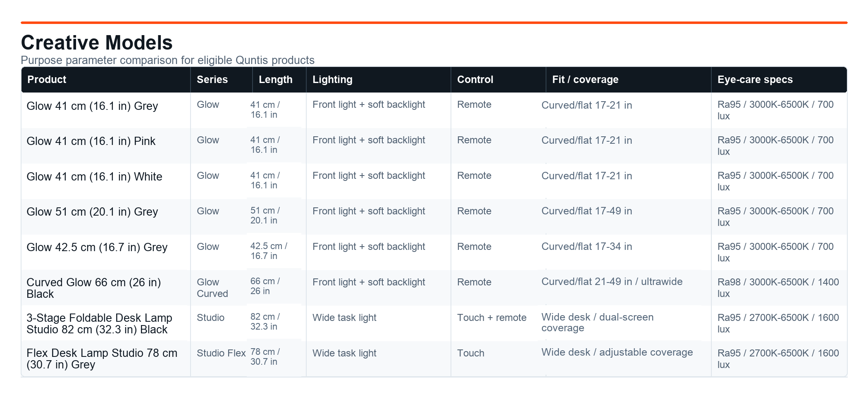The height and width of the screenshot is (399, 868).
Task: Click the Studio Flex series cell
Action: (221, 353)
